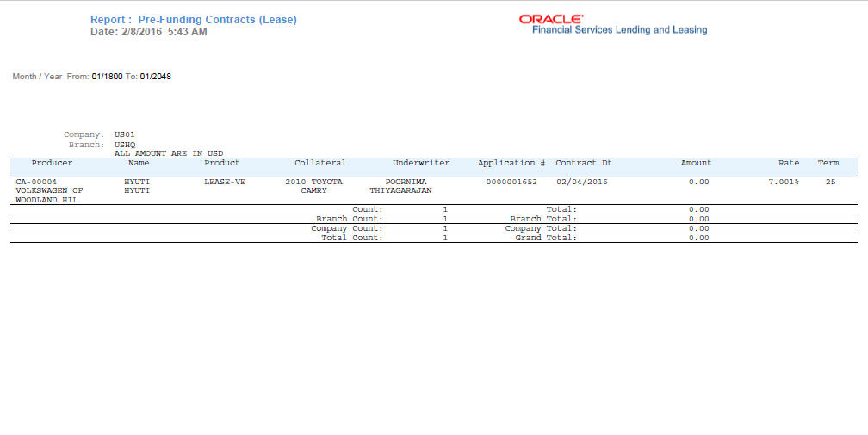
Task: Select the Contract Dt column header
Action: 584,163
